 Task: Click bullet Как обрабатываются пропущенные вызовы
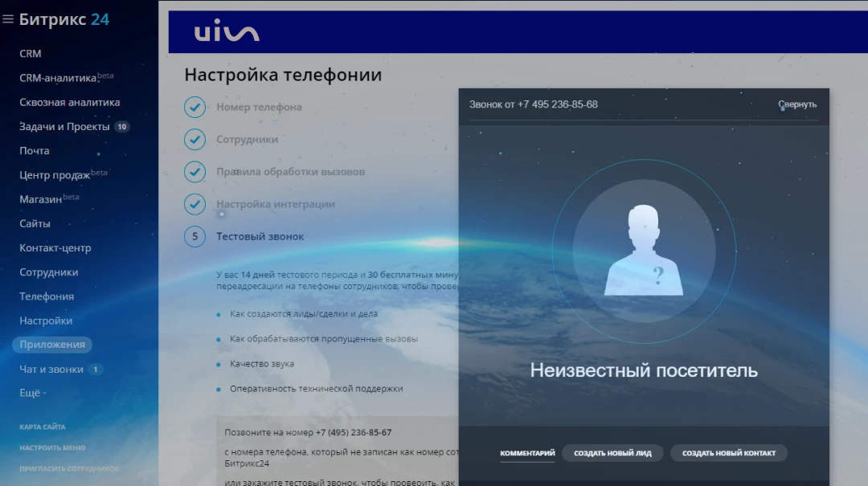[x=324, y=339]
